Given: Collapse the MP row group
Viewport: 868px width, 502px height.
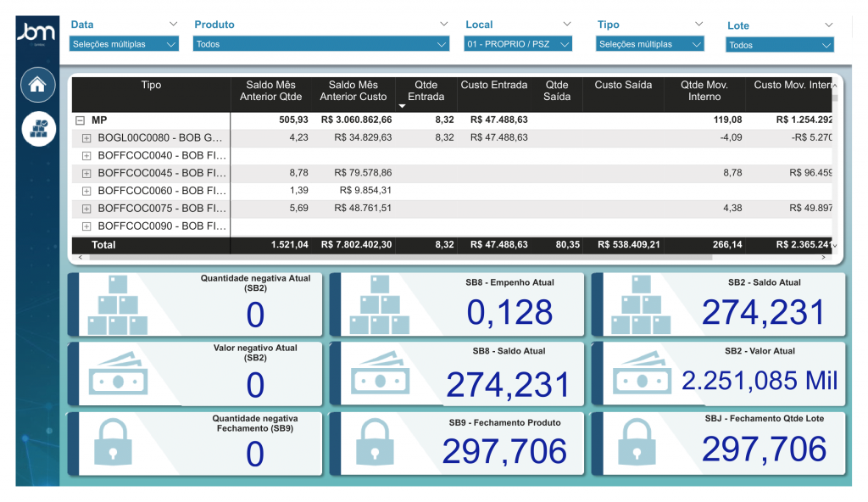Looking at the screenshot, I should click(80, 120).
